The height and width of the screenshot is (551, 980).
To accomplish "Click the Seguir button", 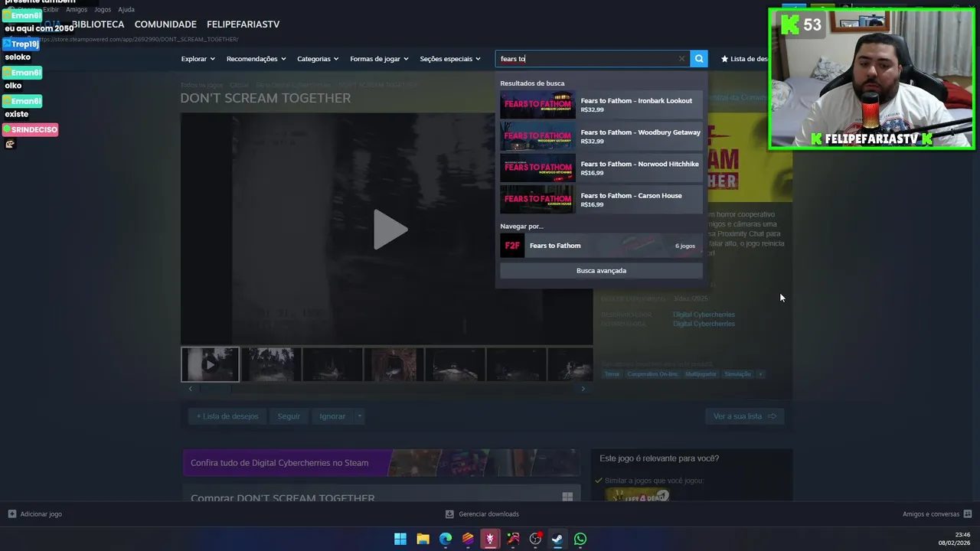I will (289, 416).
